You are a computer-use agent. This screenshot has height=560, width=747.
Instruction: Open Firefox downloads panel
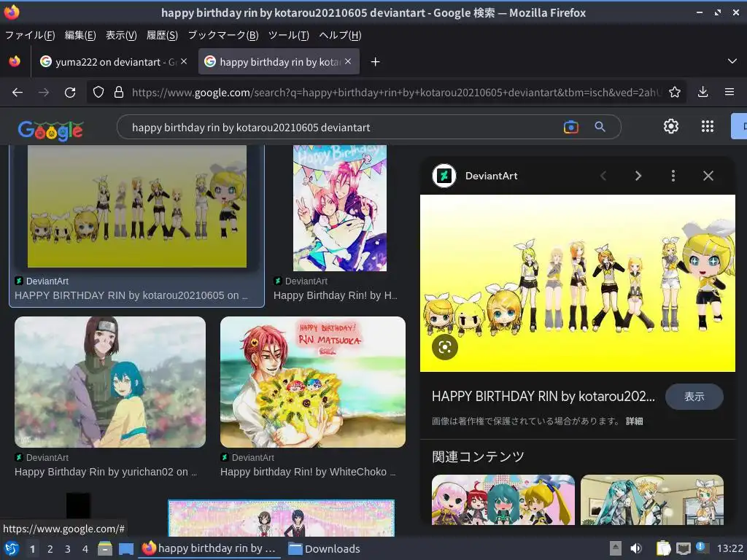point(703,92)
